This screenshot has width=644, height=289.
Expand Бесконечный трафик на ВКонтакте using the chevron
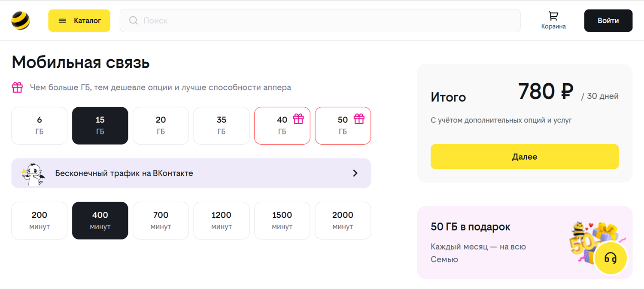coord(355,173)
